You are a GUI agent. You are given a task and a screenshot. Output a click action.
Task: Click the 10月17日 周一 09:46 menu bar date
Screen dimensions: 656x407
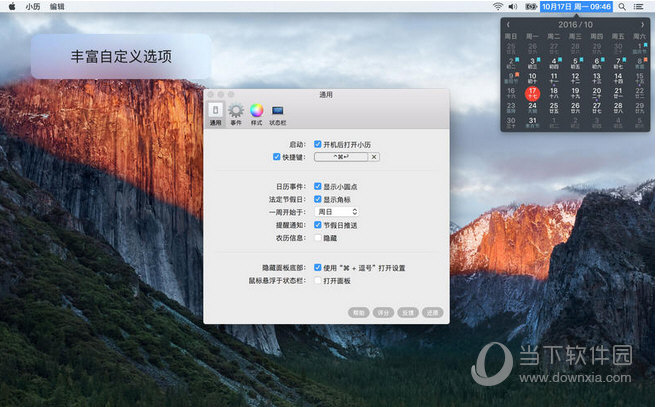(577, 6)
